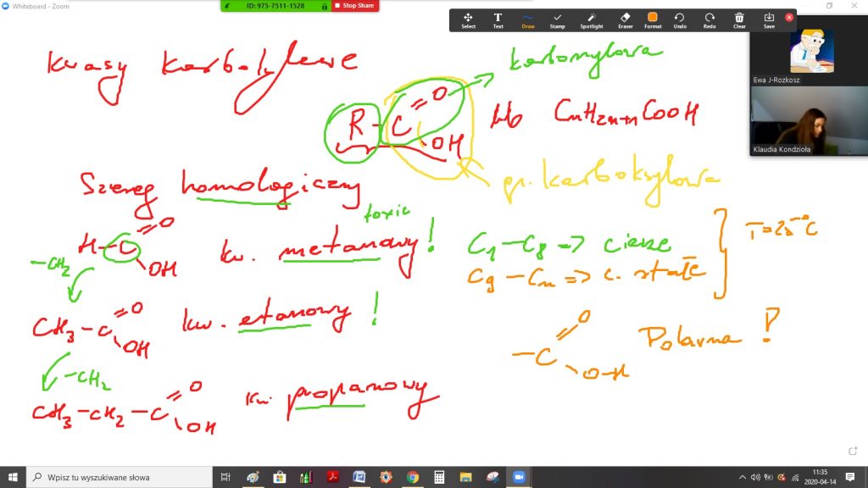Activate the Draw tool
Image resolution: width=868 pixels, height=488 pixels.
527,20
